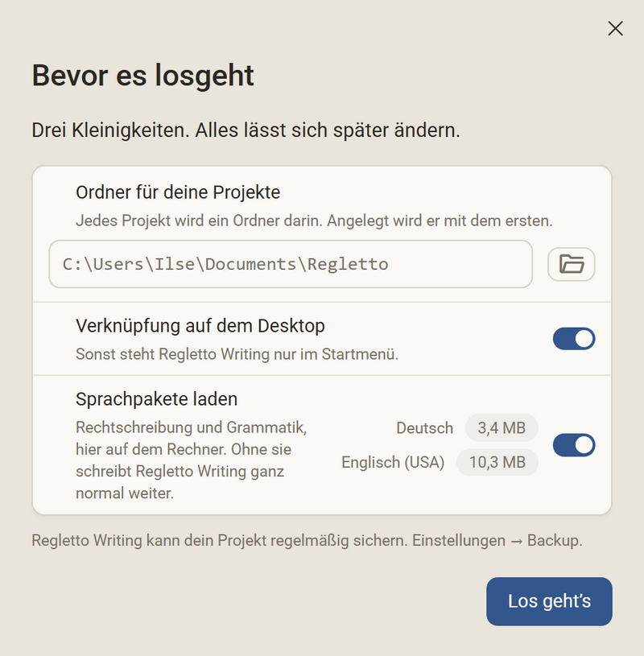Disable the Sprachpakete laden switch

574,445
